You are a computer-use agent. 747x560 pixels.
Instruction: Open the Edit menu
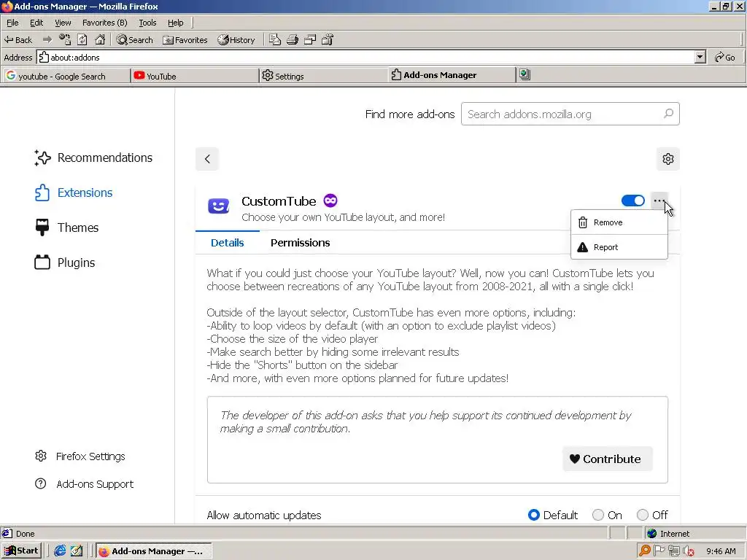coord(36,23)
